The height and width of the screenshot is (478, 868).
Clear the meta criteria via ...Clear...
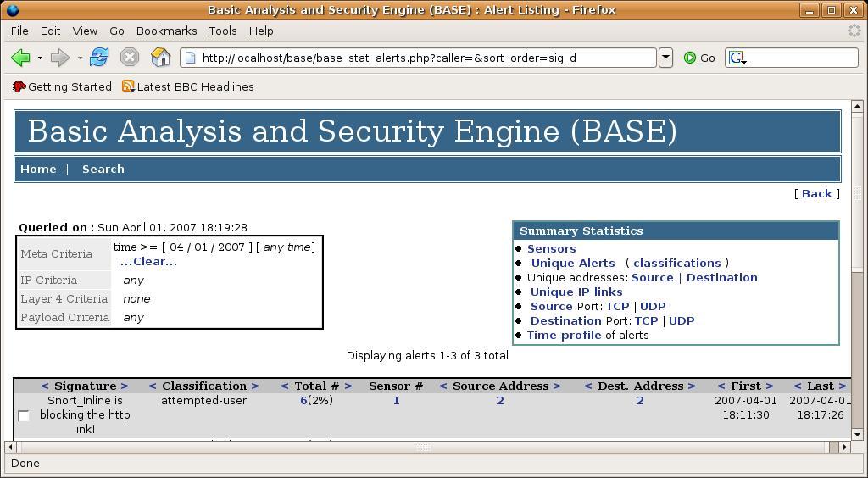tap(148, 262)
